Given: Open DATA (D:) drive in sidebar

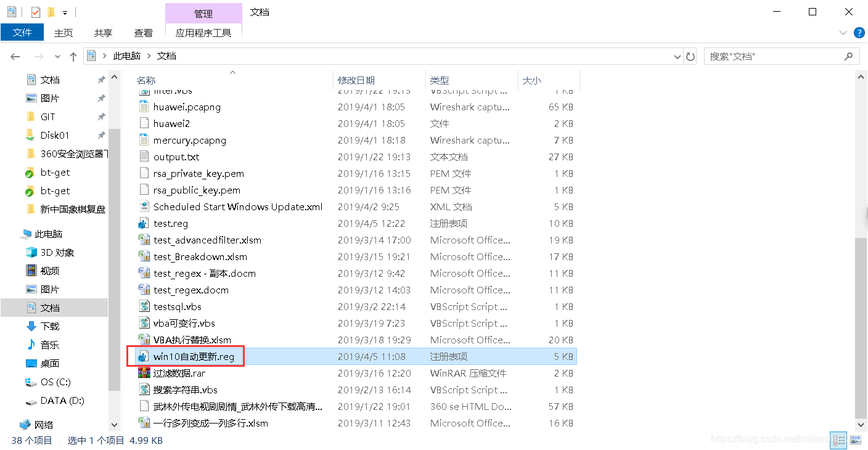Looking at the screenshot, I should point(62,400).
